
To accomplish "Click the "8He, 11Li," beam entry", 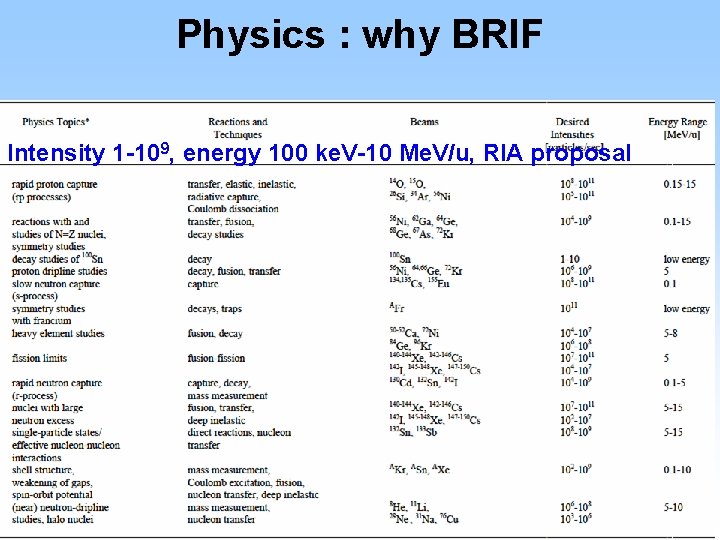I will [409, 506].
